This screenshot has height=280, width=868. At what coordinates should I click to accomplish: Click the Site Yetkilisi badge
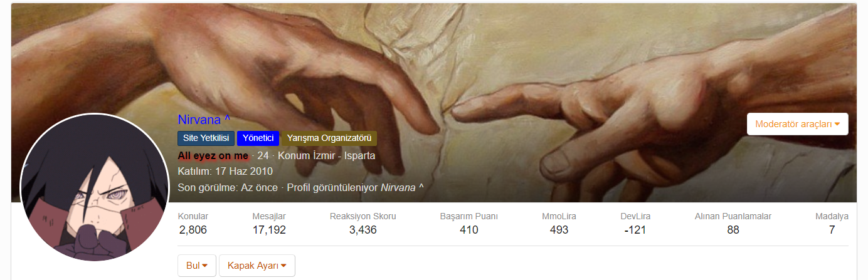206,138
